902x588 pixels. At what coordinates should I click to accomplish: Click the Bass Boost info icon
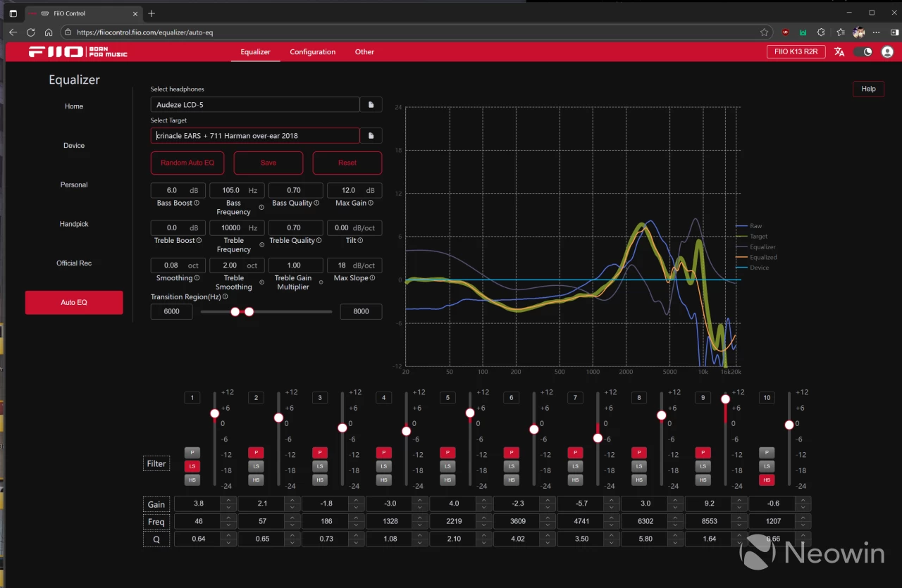point(197,203)
